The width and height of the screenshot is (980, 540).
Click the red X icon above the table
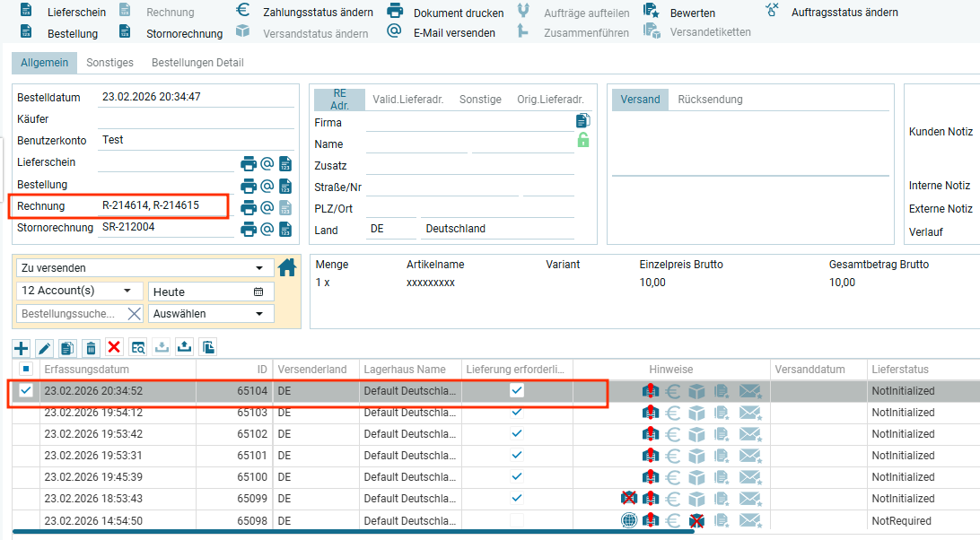[114, 348]
